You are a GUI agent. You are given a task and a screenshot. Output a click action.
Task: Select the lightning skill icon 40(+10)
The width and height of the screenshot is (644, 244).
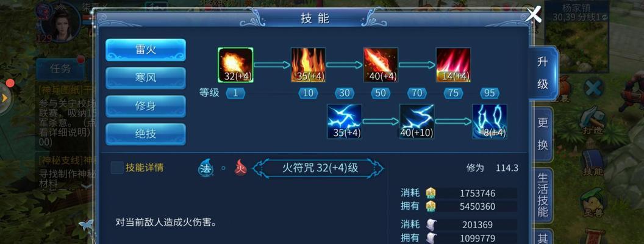pyautogui.click(x=417, y=121)
